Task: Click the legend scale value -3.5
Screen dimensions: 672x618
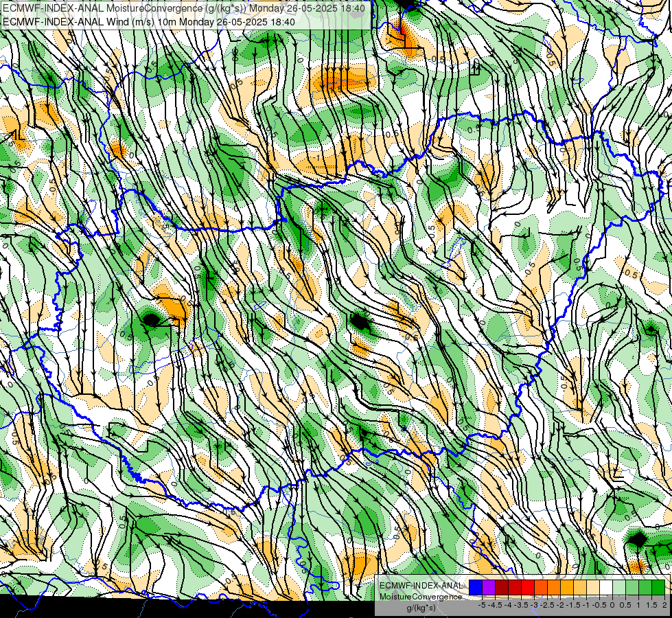Action: 521,605
